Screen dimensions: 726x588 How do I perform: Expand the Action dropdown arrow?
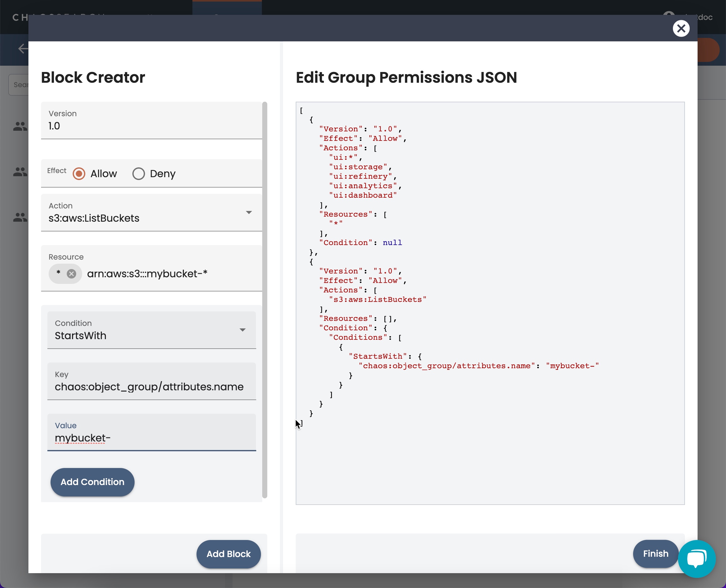(x=249, y=213)
